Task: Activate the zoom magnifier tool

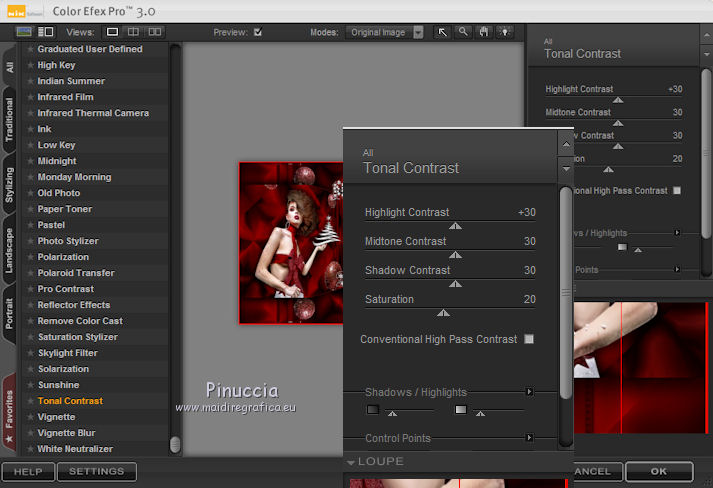Action: (463, 32)
